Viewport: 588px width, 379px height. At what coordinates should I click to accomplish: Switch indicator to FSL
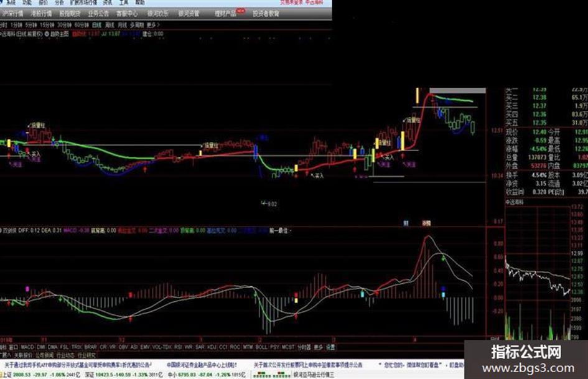point(65,347)
